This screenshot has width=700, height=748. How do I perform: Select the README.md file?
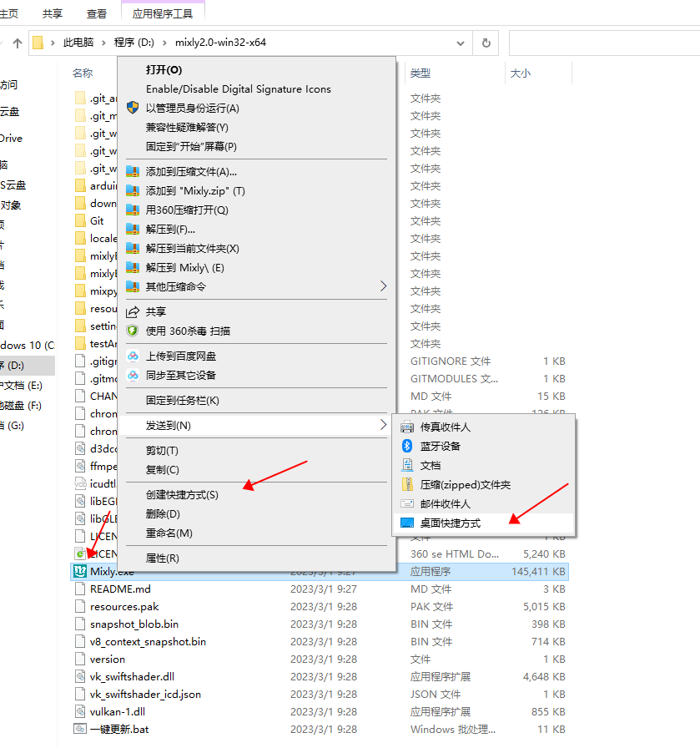[x=120, y=589]
